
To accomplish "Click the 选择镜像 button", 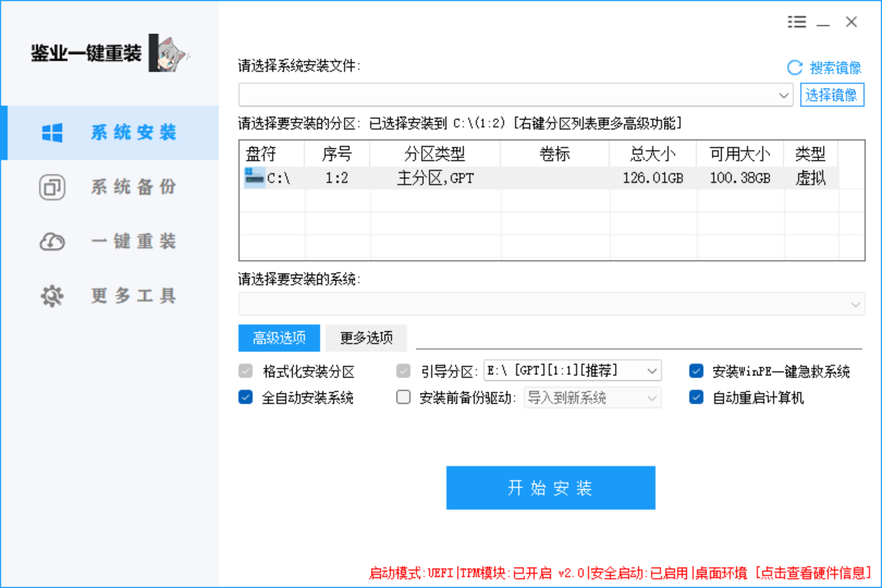I will click(832, 95).
